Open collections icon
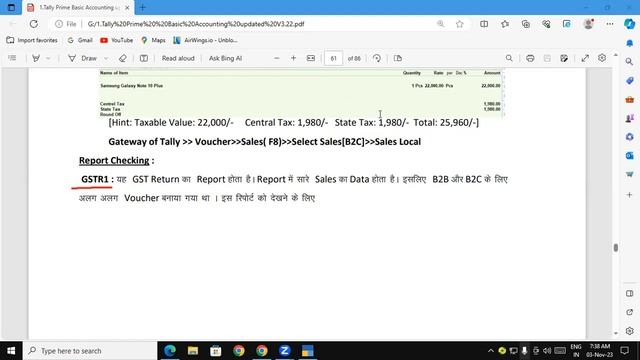Image resolution: width=640 pixels, height=360 pixels. [x=526, y=24]
